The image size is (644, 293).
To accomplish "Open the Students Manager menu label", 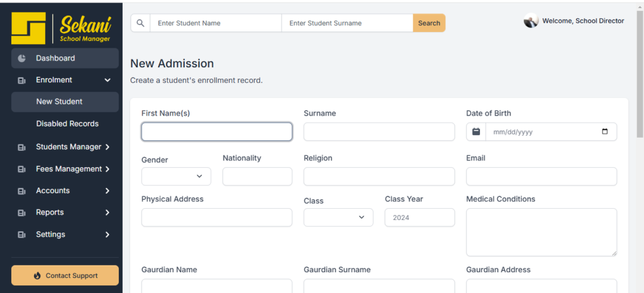I will [69, 147].
